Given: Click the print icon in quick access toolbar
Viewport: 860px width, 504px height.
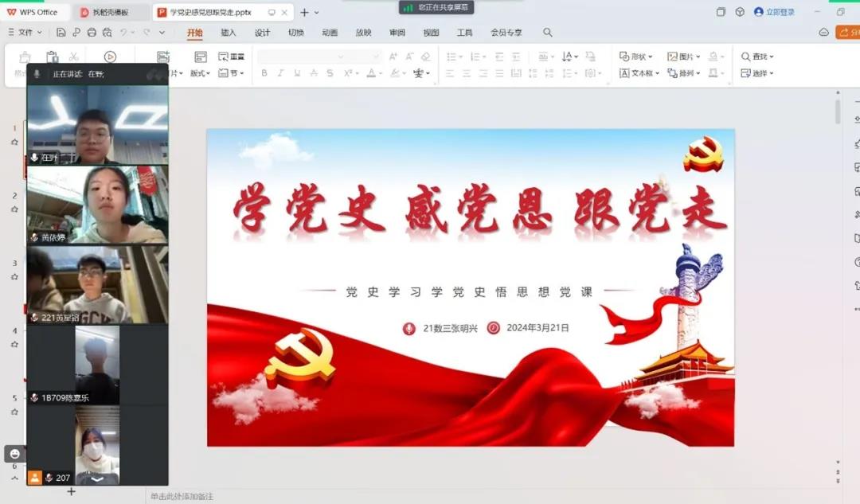Looking at the screenshot, I should point(92,33).
